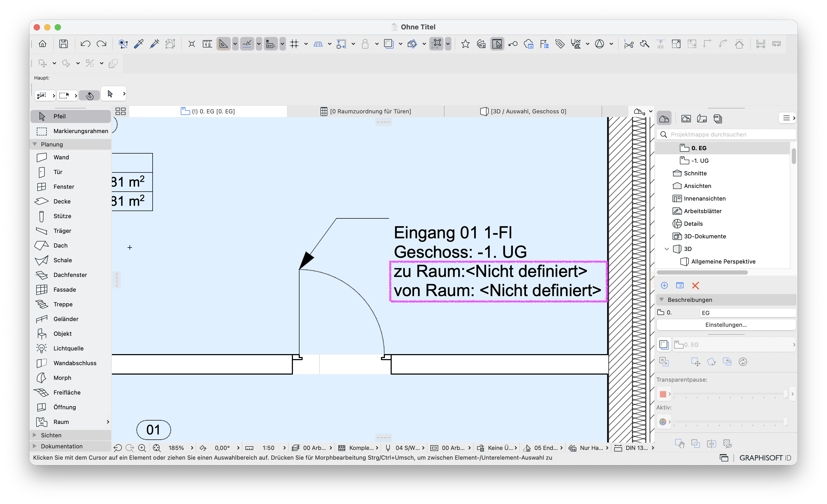This screenshot has width=827, height=504.
Task: Open the -1. UG story
Action: [700, 161]
